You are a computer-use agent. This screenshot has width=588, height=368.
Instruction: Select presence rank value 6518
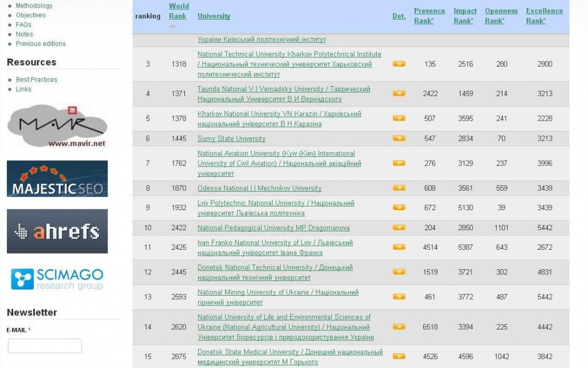[430, 327]
